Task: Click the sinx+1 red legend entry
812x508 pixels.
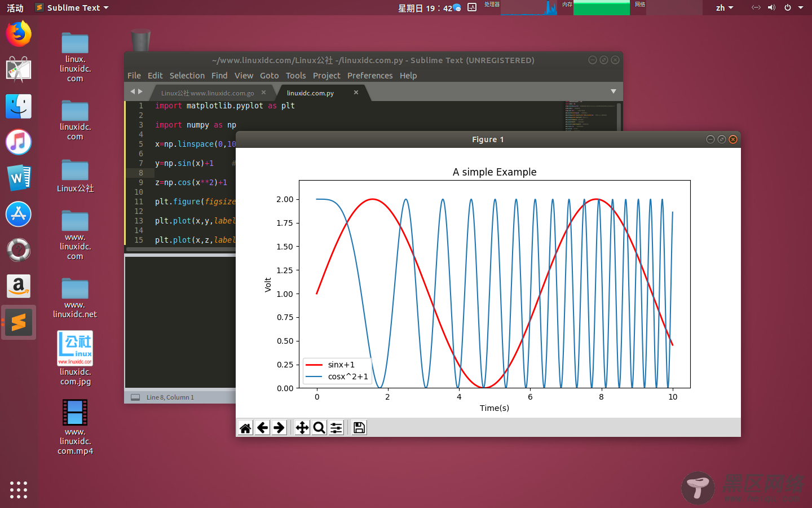Action: click(x=330, y=365)
